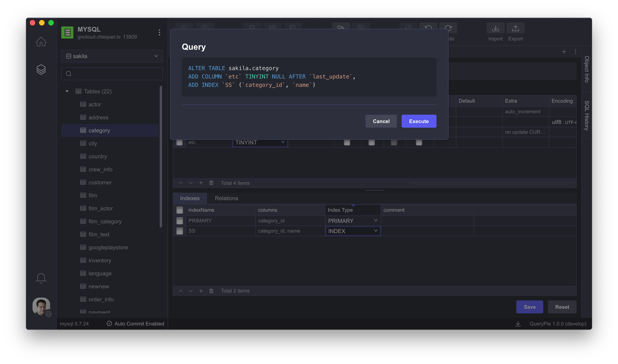Screen dimensions: 618x364
Task: Open settings via gear icon near avatar
Action: 49,314
